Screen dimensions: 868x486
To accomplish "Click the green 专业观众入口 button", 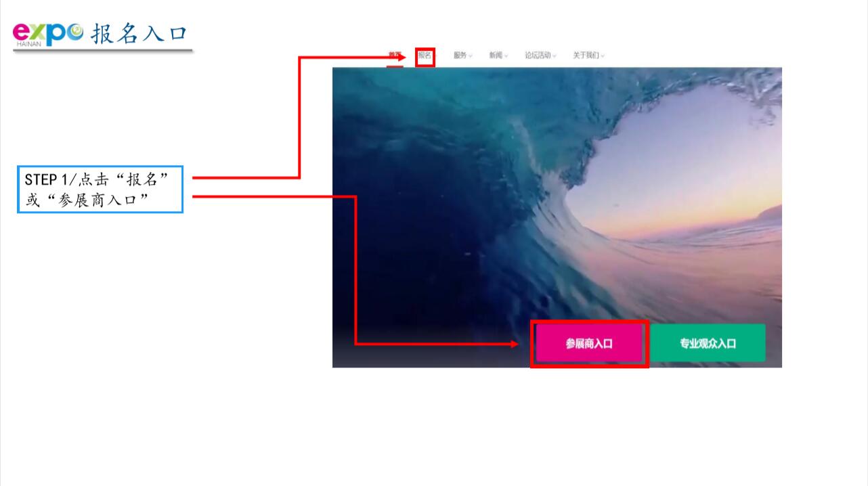I will (708, 343).
